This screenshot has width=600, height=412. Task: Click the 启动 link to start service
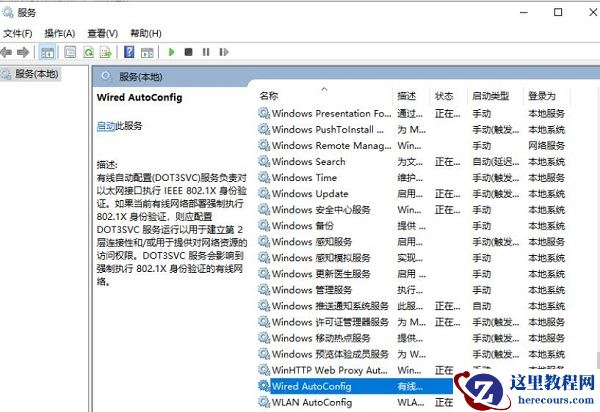click(106, 126)
